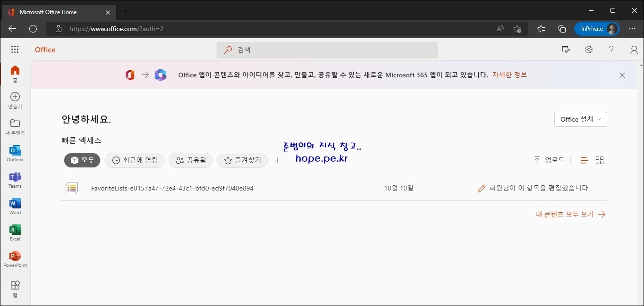Open 자세한 정보 link in banner
Viewport: 644px width, 306px height.
click(509, 75)
